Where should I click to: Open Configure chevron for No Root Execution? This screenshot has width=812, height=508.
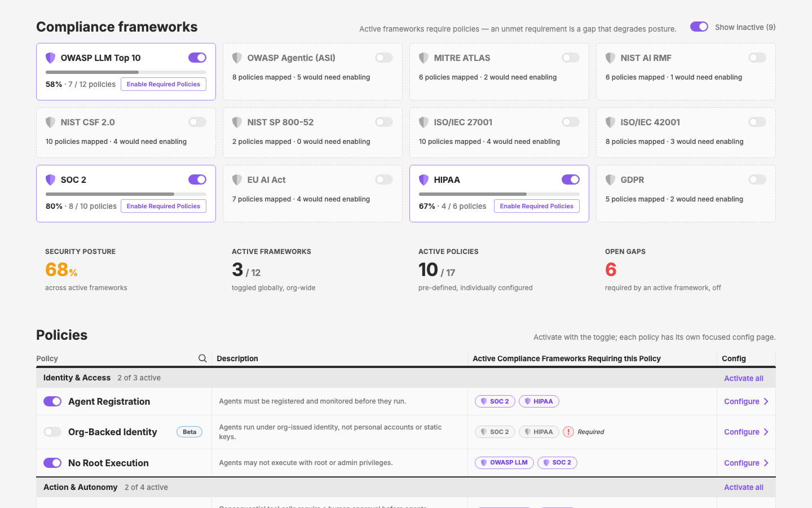coord(766,463)
